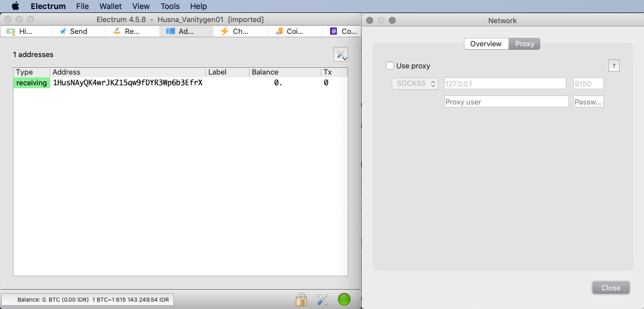Open the Apple menu
Viewport: 644px width, 309px height.
[x=15, y=6]
